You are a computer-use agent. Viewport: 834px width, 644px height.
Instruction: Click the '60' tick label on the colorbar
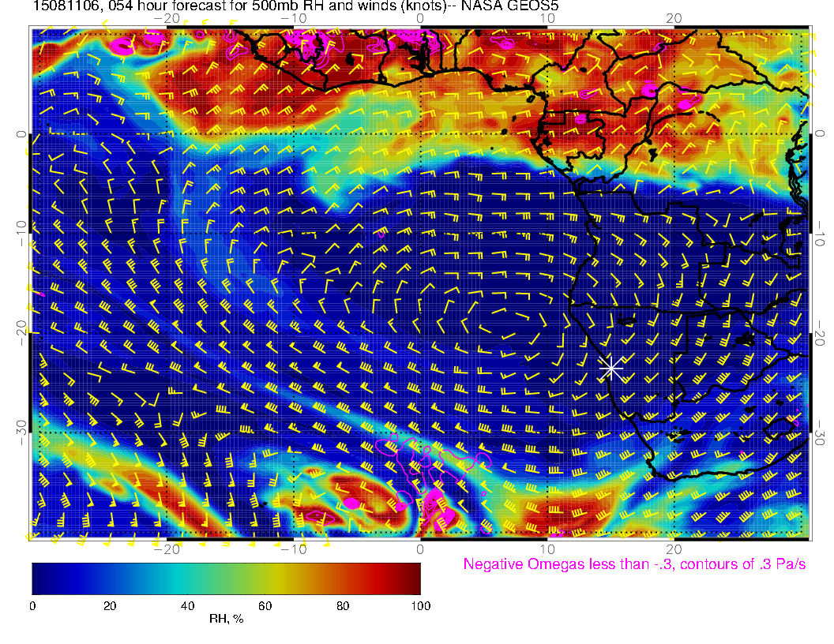tap(265, 606)
